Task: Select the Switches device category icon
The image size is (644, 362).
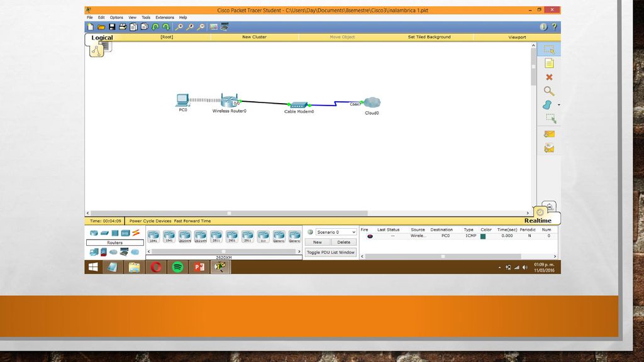Action: pos(104,233)
